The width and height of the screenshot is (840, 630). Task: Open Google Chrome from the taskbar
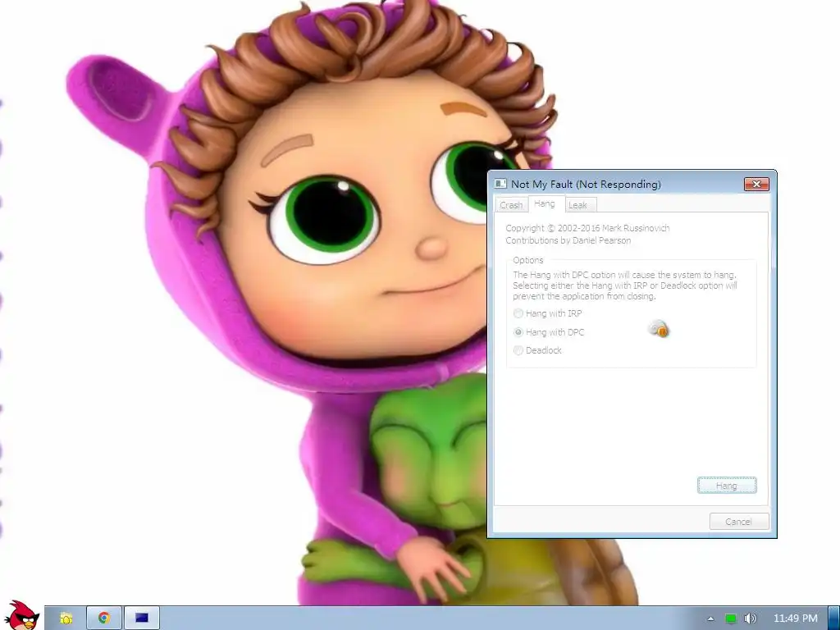[x=104, y=619]
